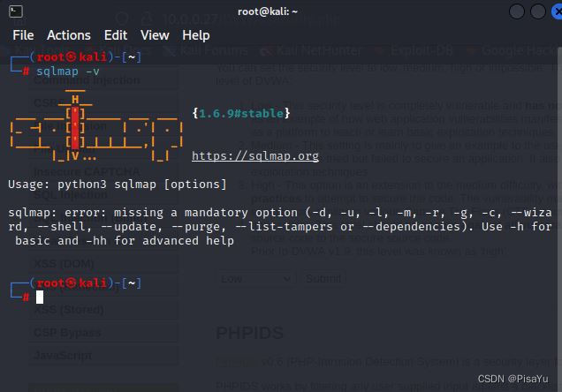
Task: Click the terminal cursor at the new prompt
Action: click(40, 298)
